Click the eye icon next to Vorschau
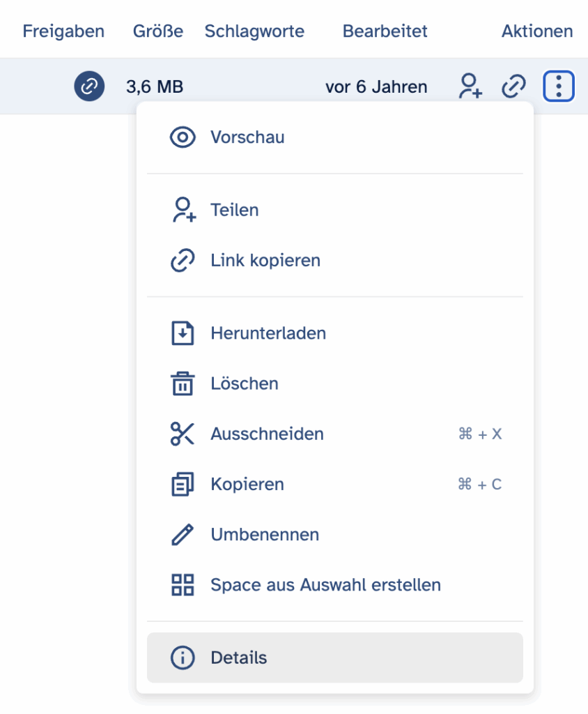Viewport: 588px width, 714px height. click(183, 137)
